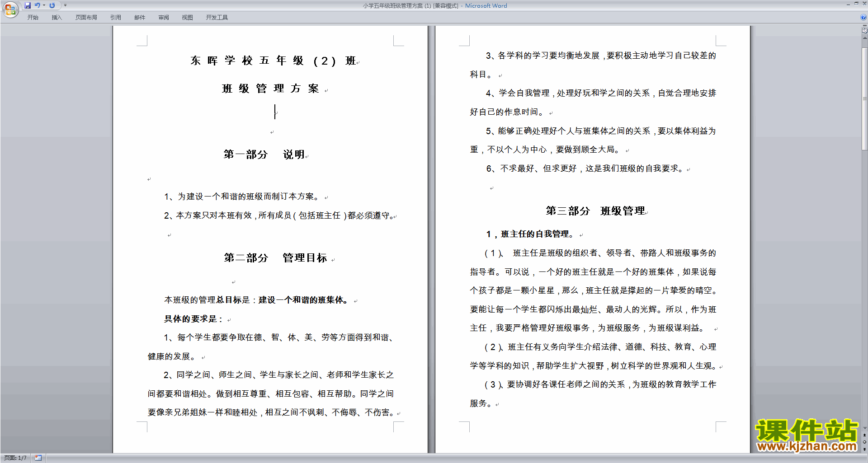This screenshot has width=868, height=463.
Task: Click the line 1，班主任的自我管理
Action: (531, 234)
